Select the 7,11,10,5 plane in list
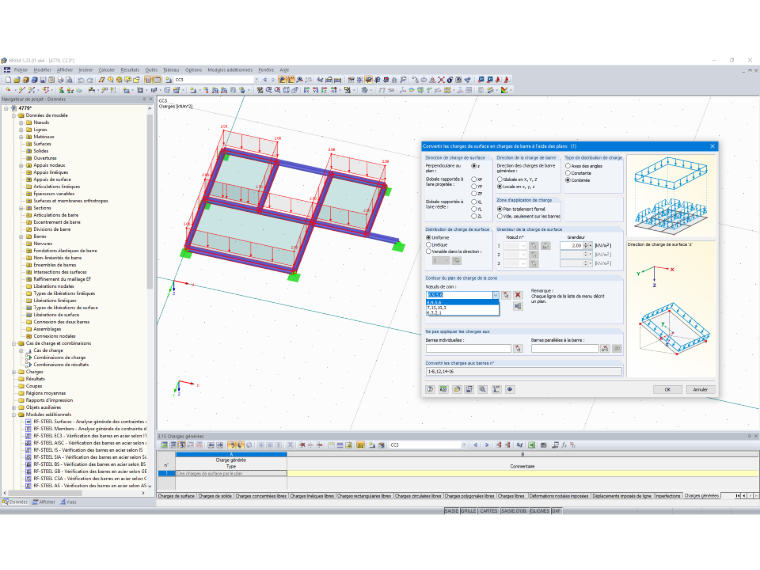Screen dimensions: 760x570 click(x=462, y=307)
